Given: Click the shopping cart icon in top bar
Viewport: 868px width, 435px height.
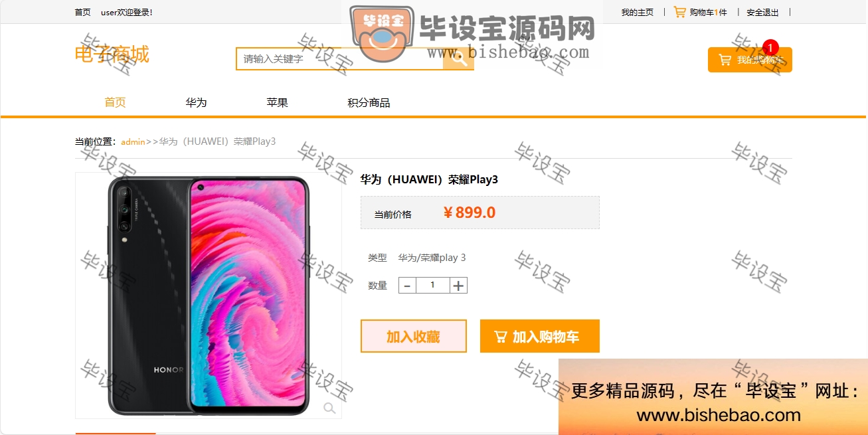Looking at the screenshot, I should (x=679, y=12).
